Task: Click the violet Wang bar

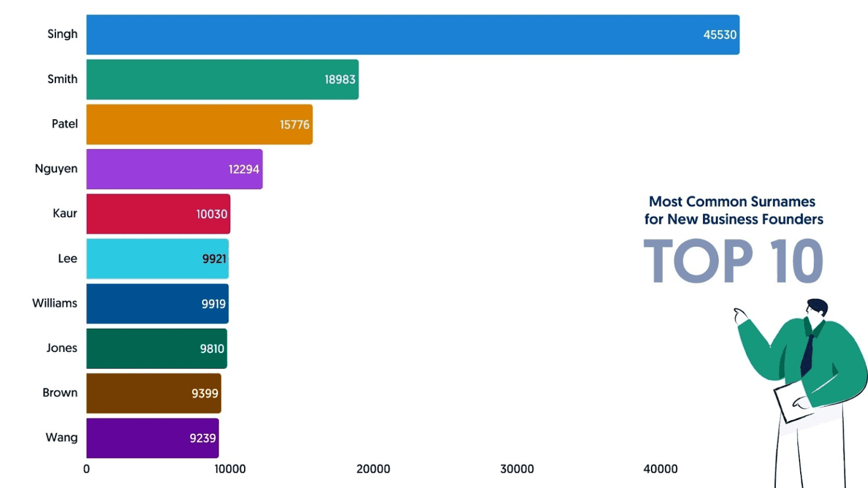Action: click(153, 438)
